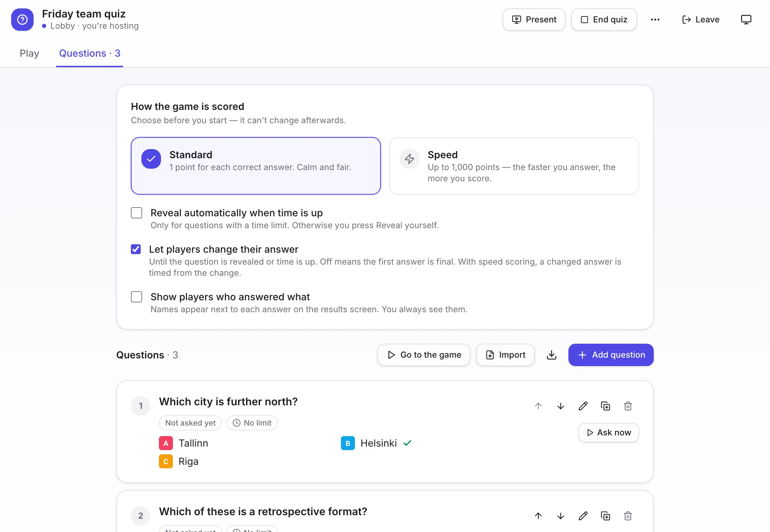Click answer B Helsinki
The width and height of the screenshot is (770, 532).
click(376, 443)
